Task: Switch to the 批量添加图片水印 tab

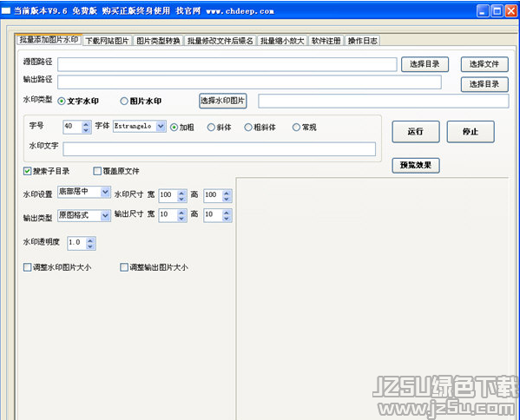Action: pyautogui.click(x=49, y=40)
